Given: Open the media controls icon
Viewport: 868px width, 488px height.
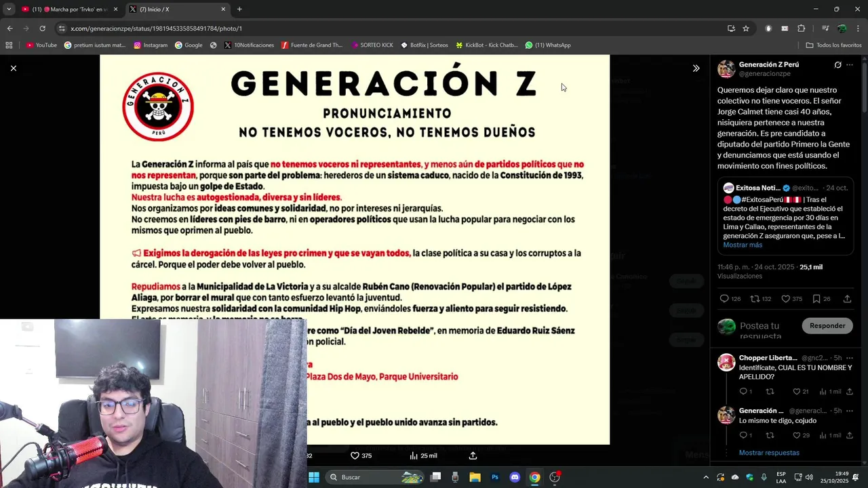Looking at the screenshot, I should click(825, 28).
